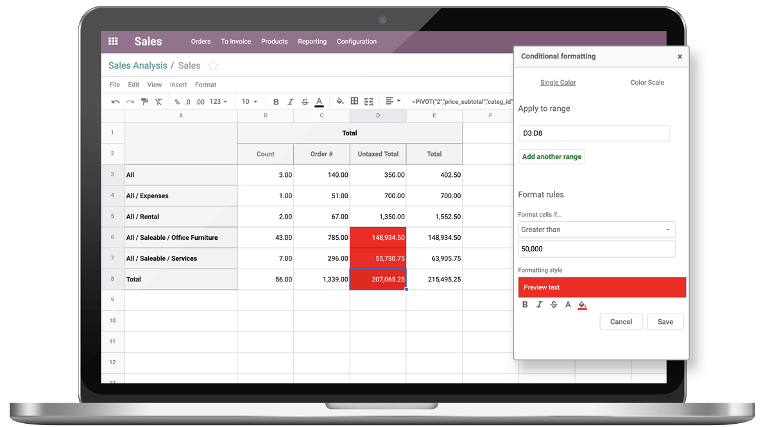Toggle italic in the formatting style row
The height and width of the screenshot is (427, 770).
pos(539,304)
